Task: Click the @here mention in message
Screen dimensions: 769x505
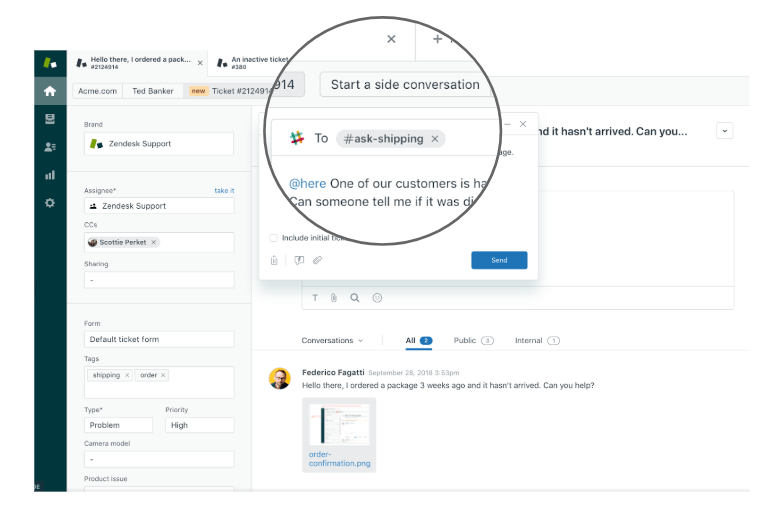Action: click(308, 183)
